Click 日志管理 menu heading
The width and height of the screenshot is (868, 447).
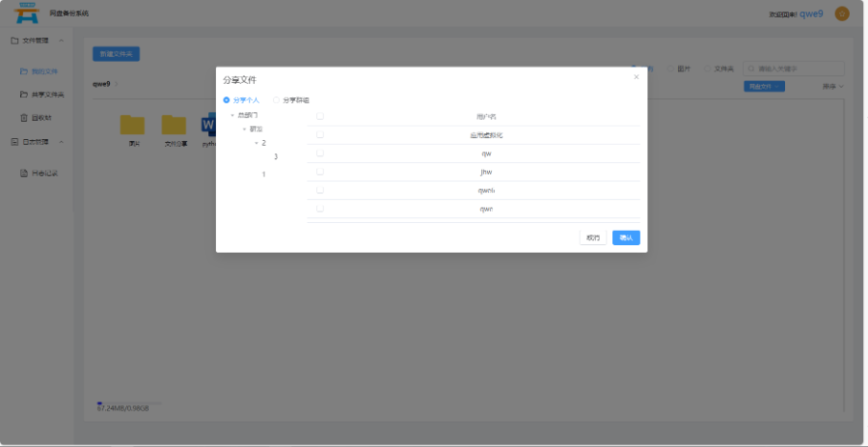click(35, 142)
